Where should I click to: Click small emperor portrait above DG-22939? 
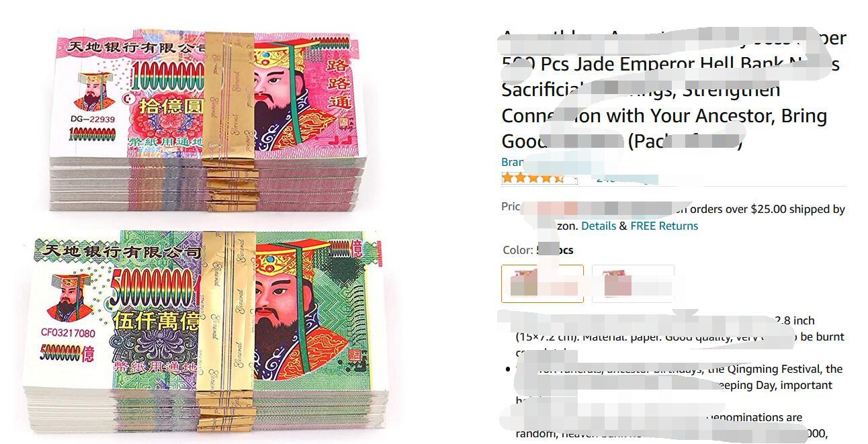coord(93,92)
